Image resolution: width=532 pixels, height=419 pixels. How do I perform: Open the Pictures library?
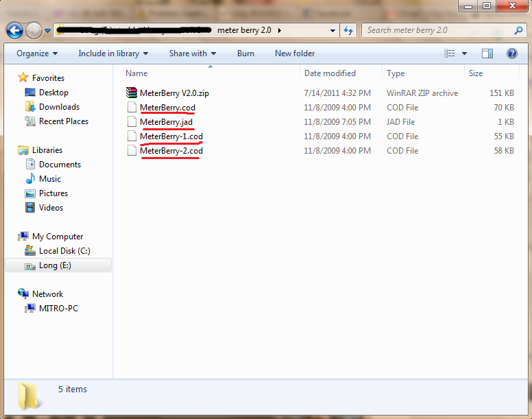[x=53, y=193]
